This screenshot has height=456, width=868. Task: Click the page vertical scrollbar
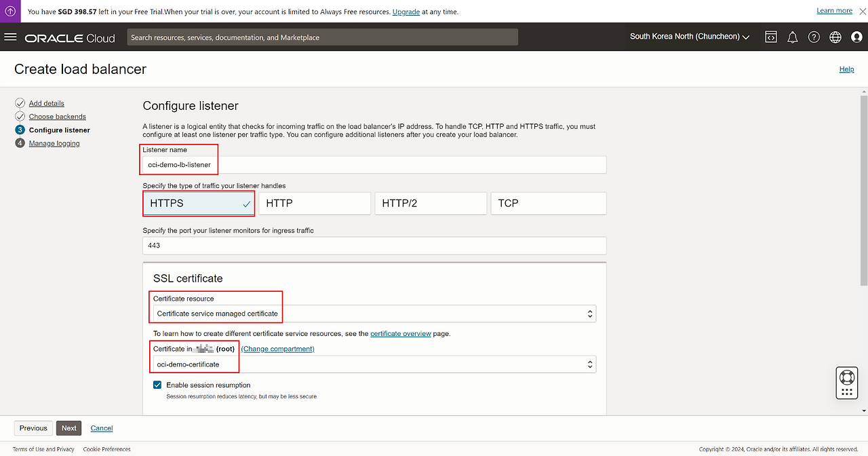(x=863, y=190)
